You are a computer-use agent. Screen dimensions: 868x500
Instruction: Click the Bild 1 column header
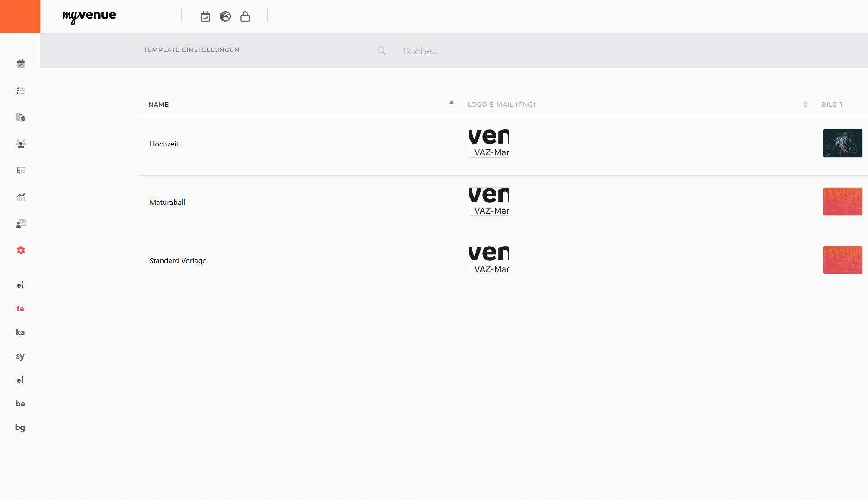pos(831,104)
